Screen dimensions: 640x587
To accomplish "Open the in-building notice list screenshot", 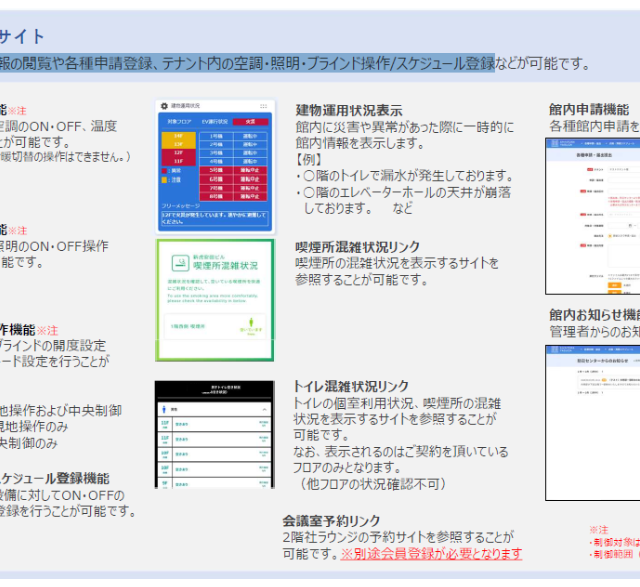I will 592,420.
